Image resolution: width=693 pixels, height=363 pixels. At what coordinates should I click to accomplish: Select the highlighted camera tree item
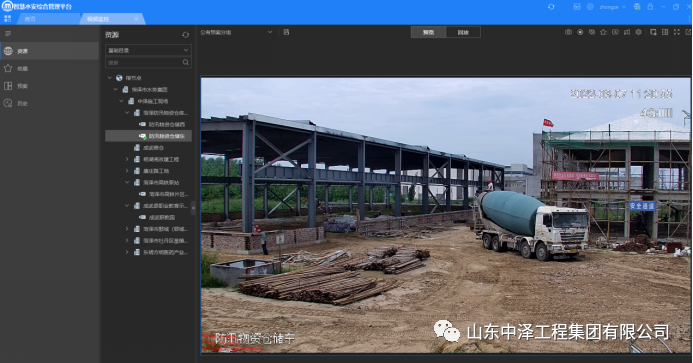point(148,136)
